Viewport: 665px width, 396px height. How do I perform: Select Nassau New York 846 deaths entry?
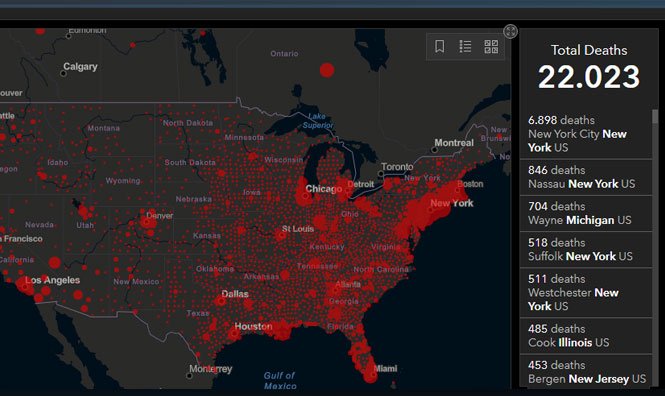pyautogui.click(x=586, y=177)
